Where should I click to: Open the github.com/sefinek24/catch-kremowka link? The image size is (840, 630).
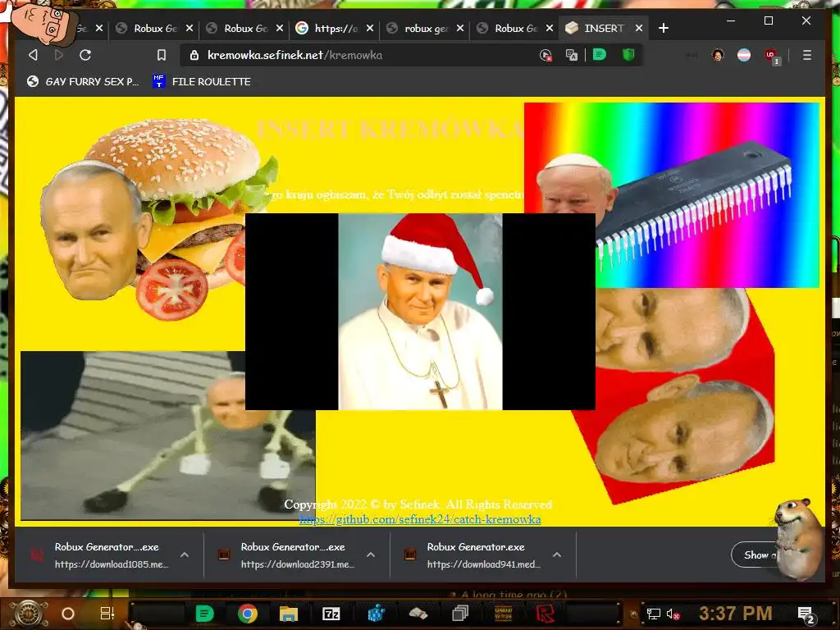click(x=420, y=519)
